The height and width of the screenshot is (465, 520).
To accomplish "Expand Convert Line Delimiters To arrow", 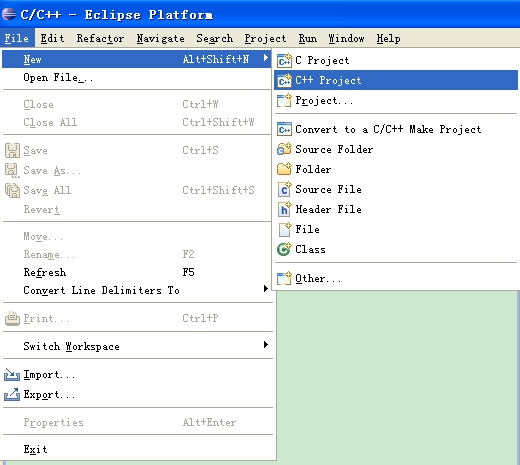I will (x=266, y=289).
